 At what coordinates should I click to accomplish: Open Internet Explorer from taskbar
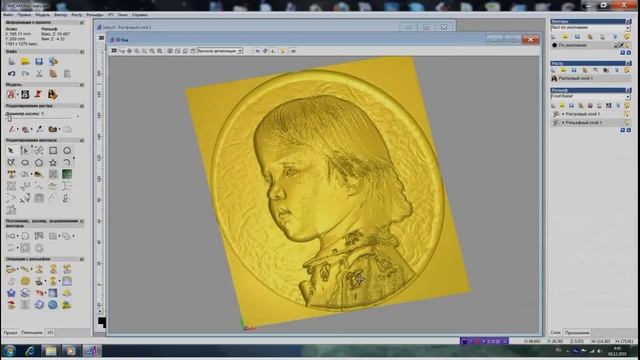(30, 351)
